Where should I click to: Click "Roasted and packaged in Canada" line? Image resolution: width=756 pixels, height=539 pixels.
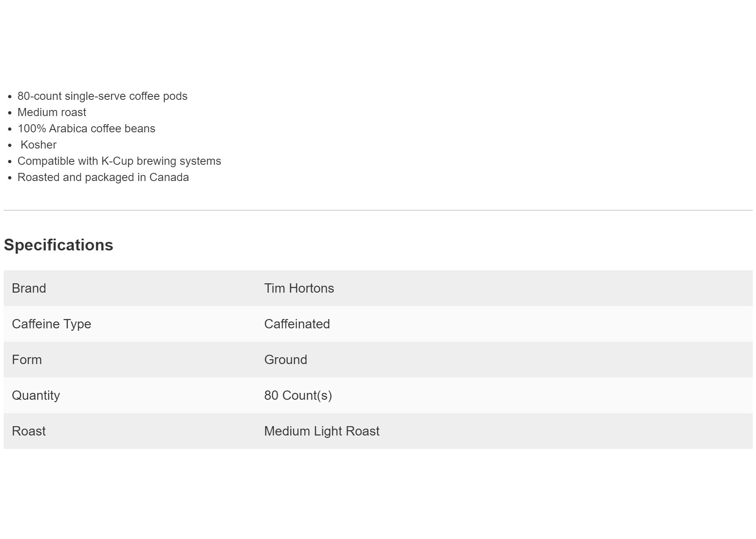(103, 177)
